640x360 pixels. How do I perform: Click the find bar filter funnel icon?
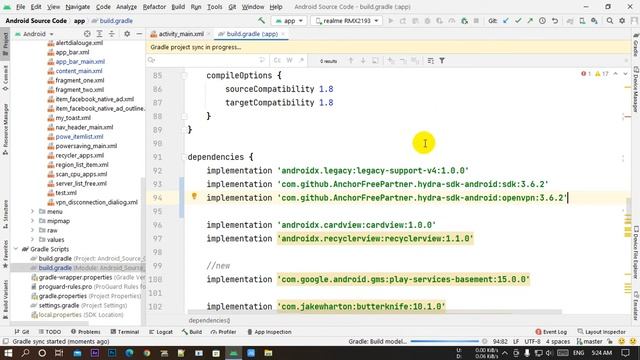click(442, 60)
